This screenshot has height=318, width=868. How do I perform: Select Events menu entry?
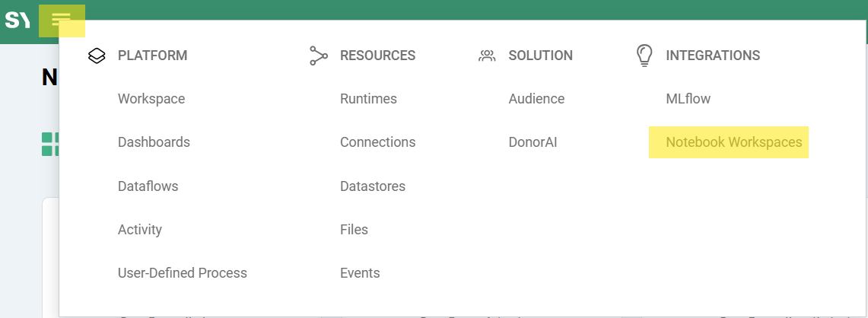360,272
